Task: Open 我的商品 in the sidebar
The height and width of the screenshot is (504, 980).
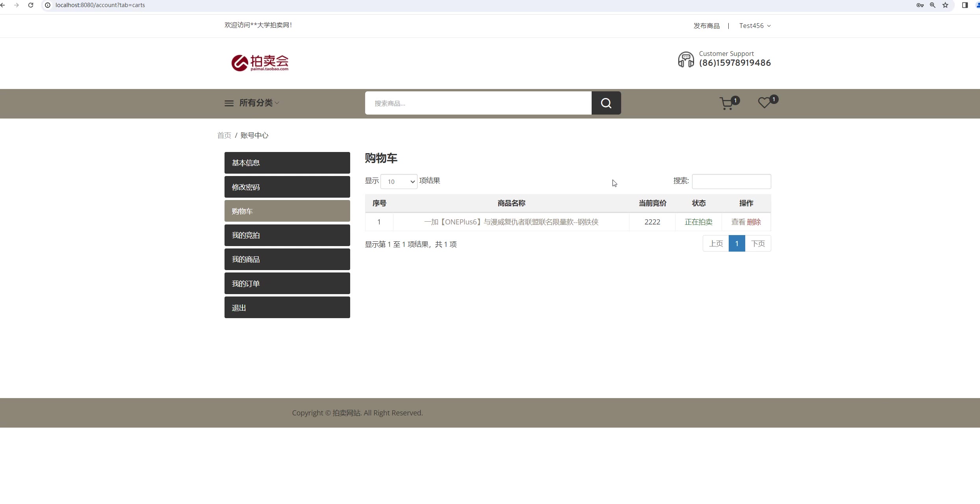Action: (x=287, y=259)
